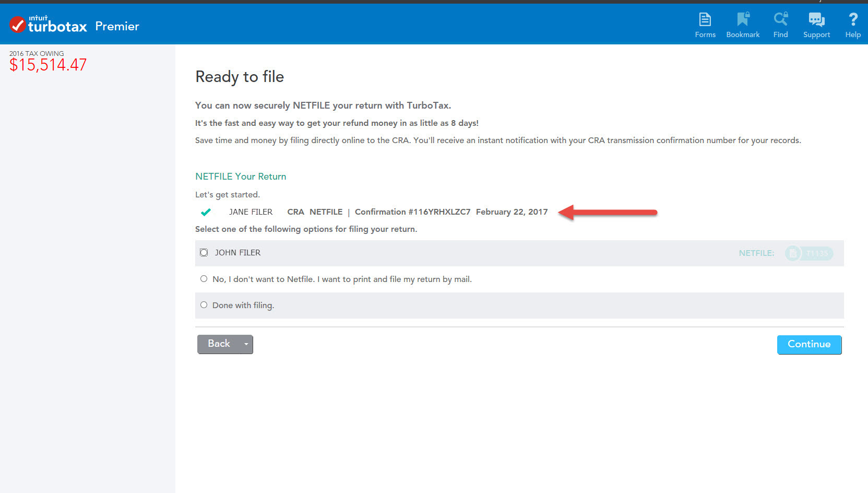This screenshot has height=493, width=868.
Task: Click the 2016 TAX OWING label
Action: click(37, 53)
